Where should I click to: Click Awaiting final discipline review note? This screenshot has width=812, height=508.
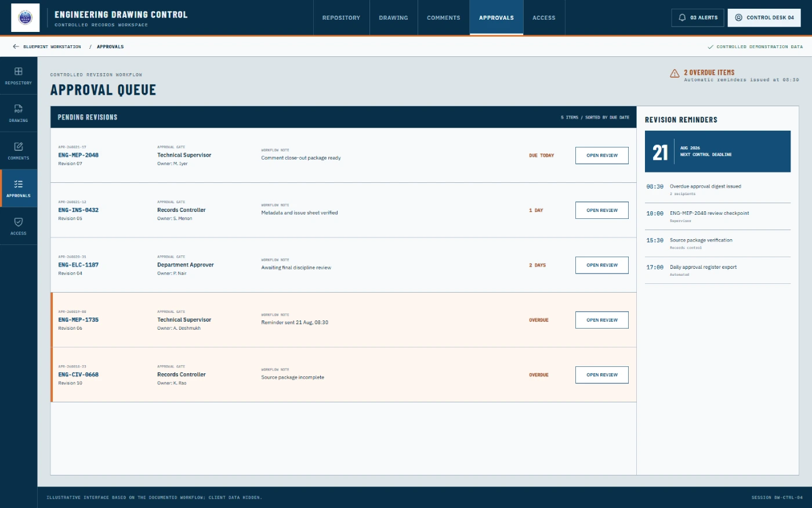click(x=296, y=268)
